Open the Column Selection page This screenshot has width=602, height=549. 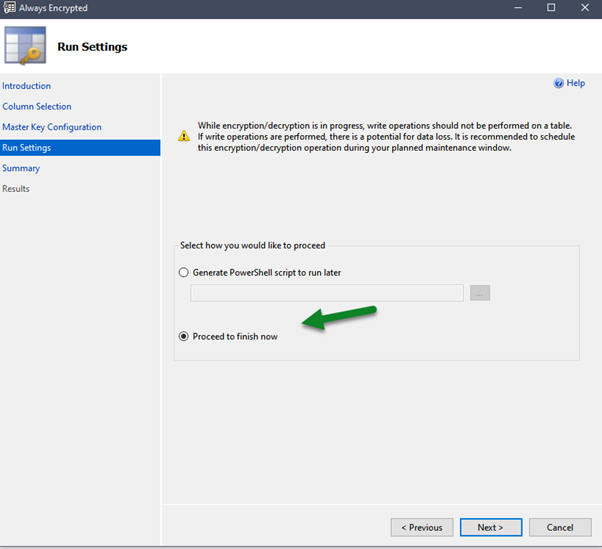(37, 106)
